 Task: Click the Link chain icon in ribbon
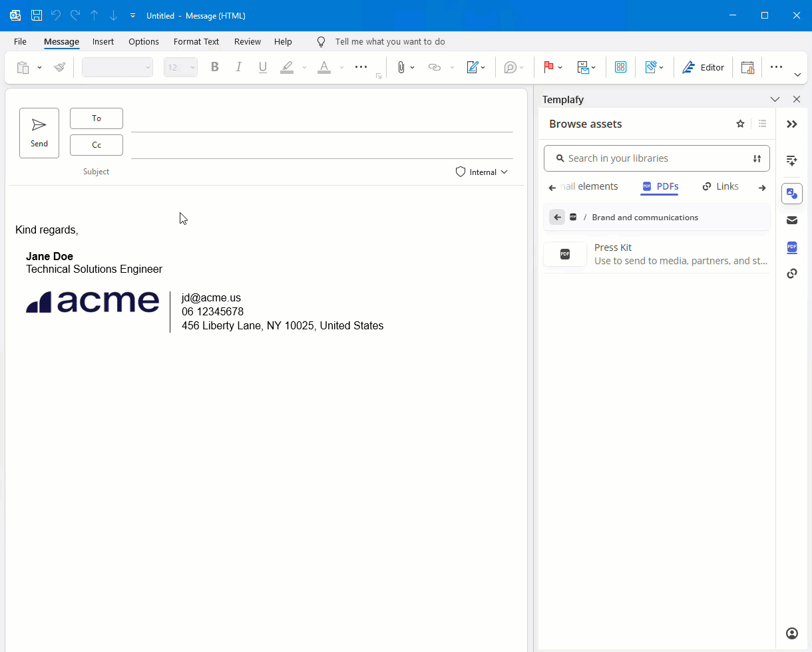tap(435, 67)
